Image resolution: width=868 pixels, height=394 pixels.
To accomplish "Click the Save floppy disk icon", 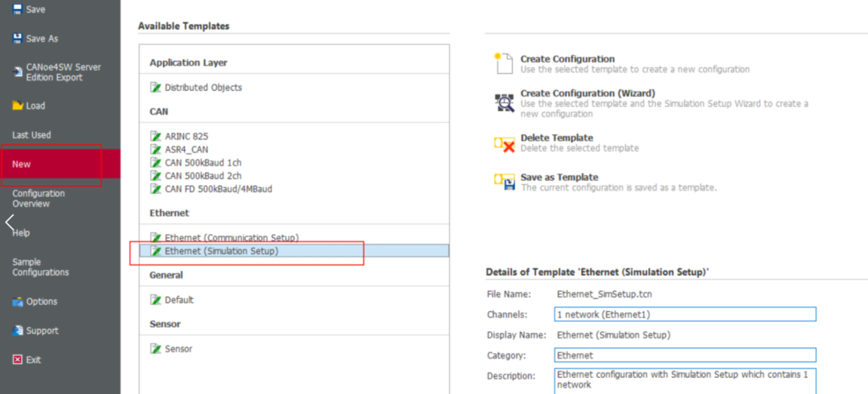I will [18, 10].
